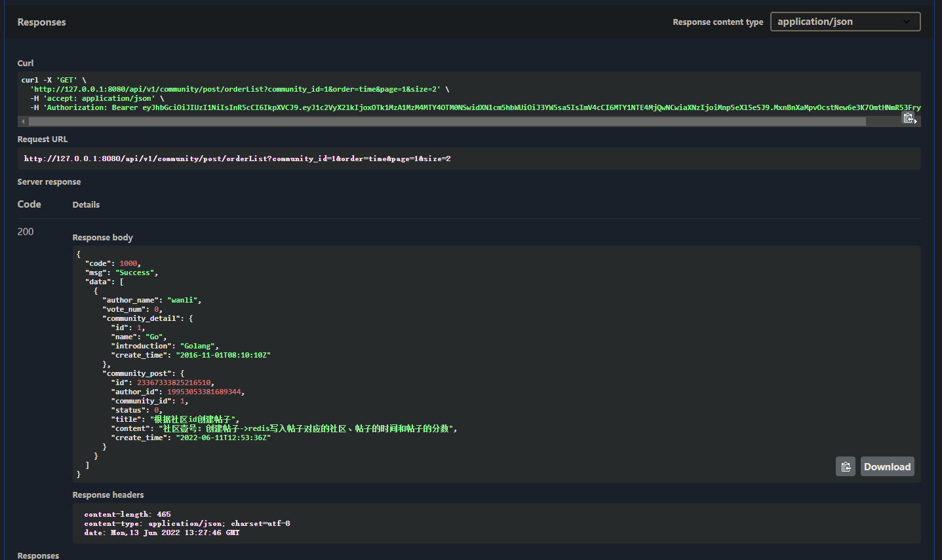
Task: Click the curl box horizontal scrollbar
Action: click(x=447, y=122)
